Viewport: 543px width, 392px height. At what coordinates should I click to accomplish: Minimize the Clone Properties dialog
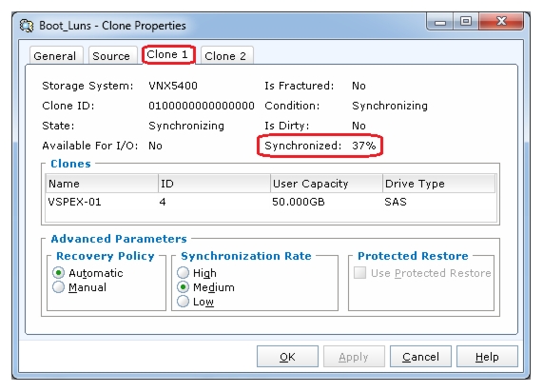point(440,22)
